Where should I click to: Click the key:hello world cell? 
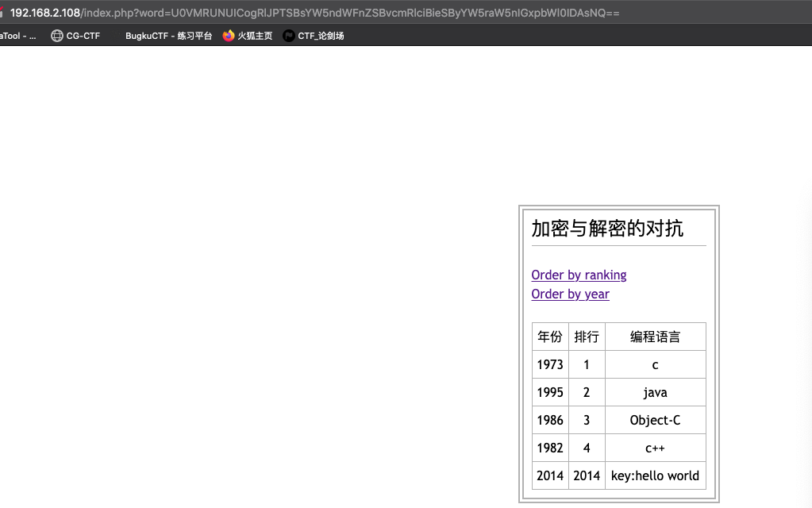pyautogui.click(x=655, y=475)
